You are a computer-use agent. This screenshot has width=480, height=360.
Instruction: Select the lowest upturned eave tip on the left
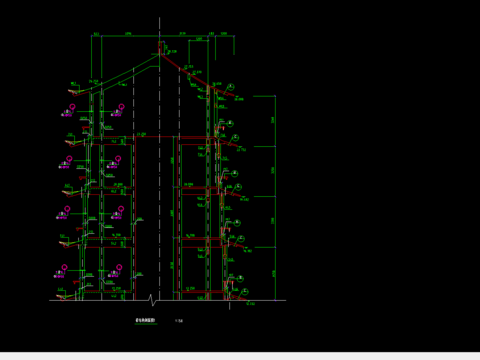tap(61, 297)
